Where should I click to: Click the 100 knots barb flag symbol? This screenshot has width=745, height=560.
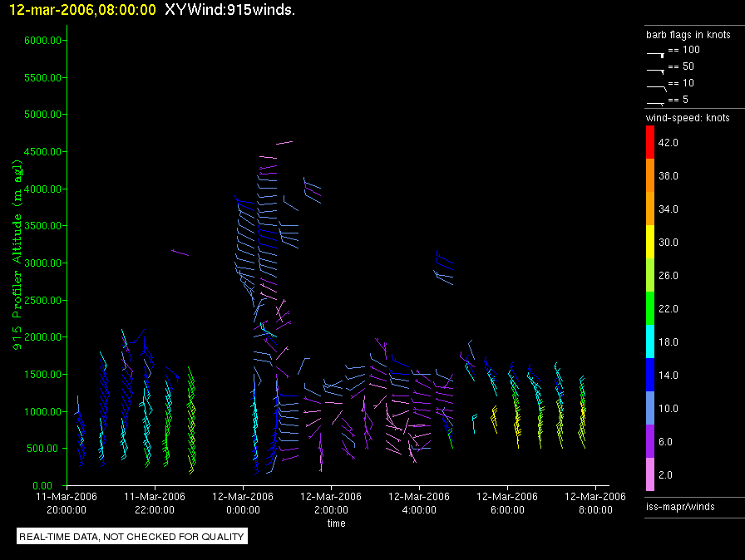(x=655, y=55)
